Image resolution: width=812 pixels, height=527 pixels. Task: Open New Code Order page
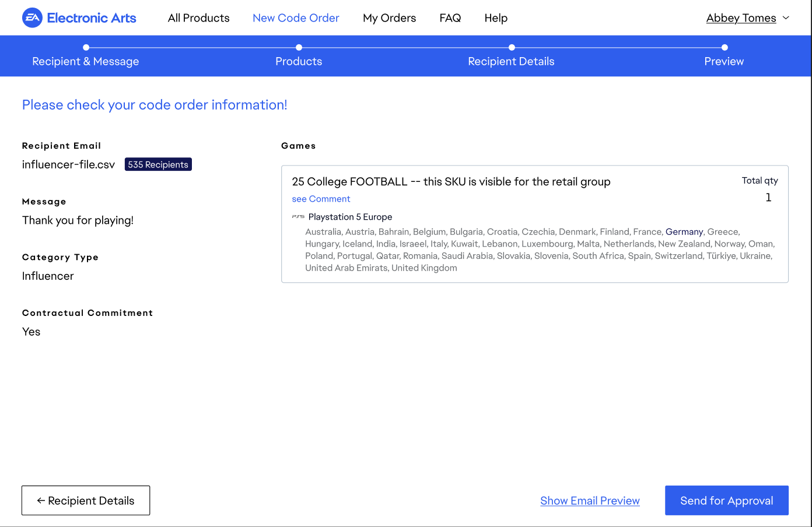pos(296,18)
